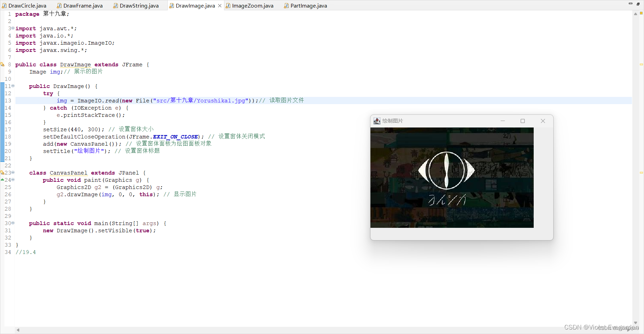Click the overview ruler warning indicator at top
644x334 pixels.
[x=641, y=13]
